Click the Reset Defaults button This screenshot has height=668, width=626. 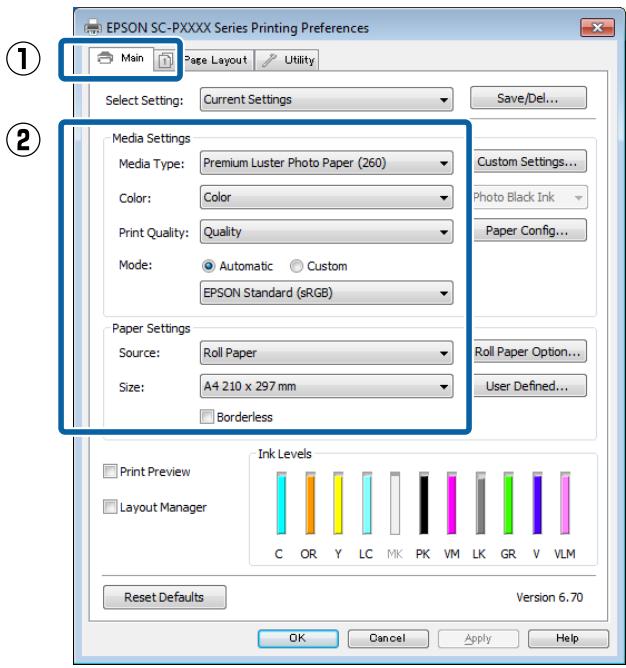pyautogui.click(x=164, y=597)
